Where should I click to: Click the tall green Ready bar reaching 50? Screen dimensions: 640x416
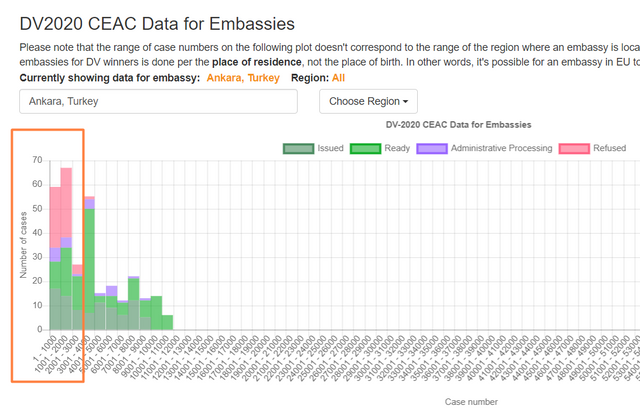click(89, 261)
